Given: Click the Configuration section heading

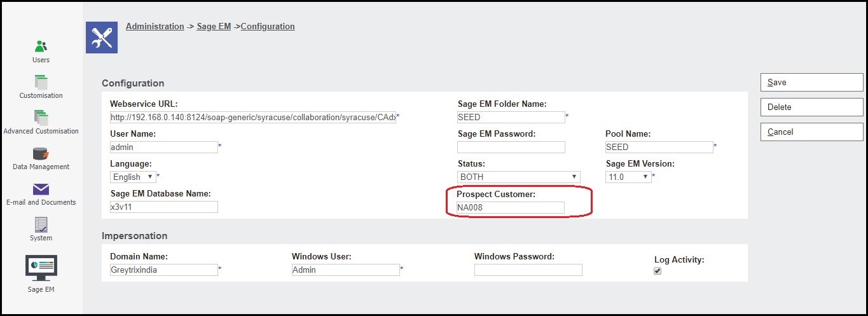Looking at the screenshot, I should click(x=133, y=83).
